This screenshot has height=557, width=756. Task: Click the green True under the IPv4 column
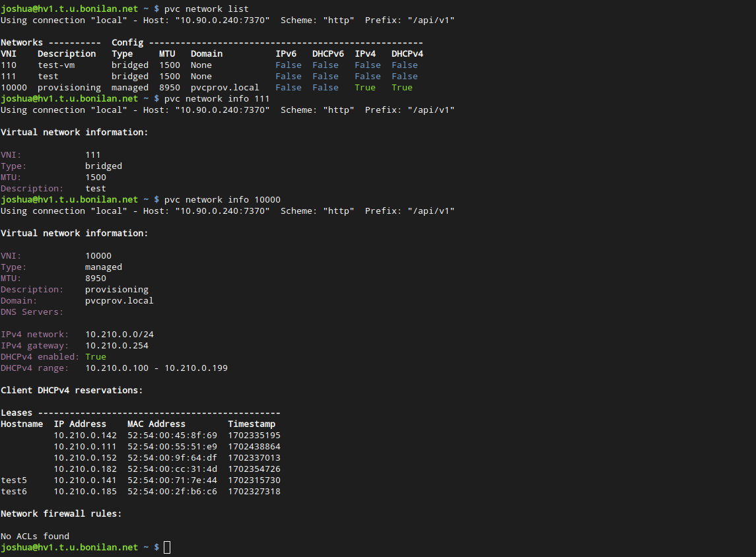(x=364, y=87)
